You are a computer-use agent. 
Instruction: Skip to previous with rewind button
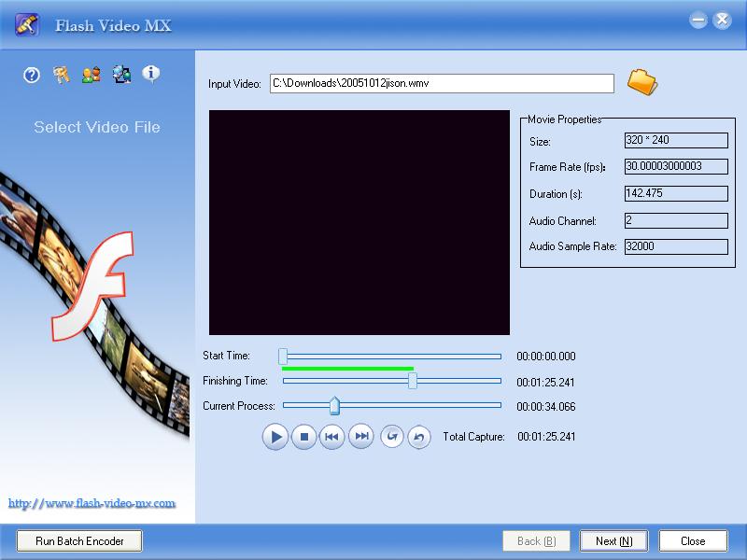coord(331,436)
